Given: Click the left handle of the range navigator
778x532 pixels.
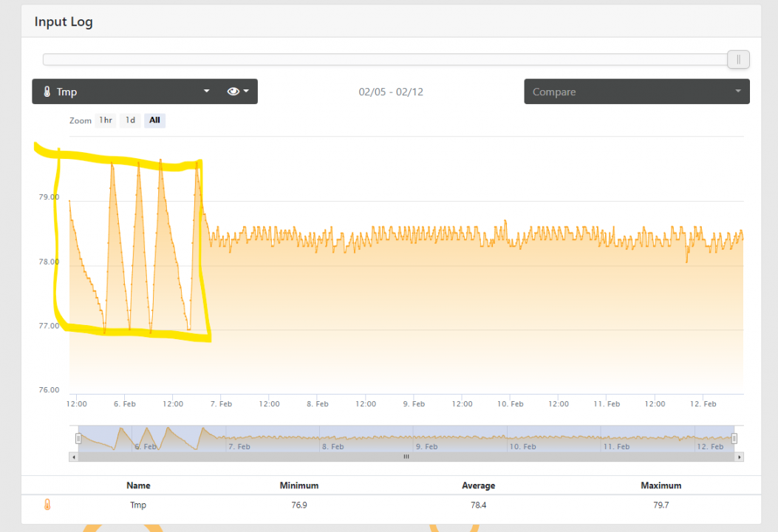Looking at the screenshot, I should (x=78, y=438).
